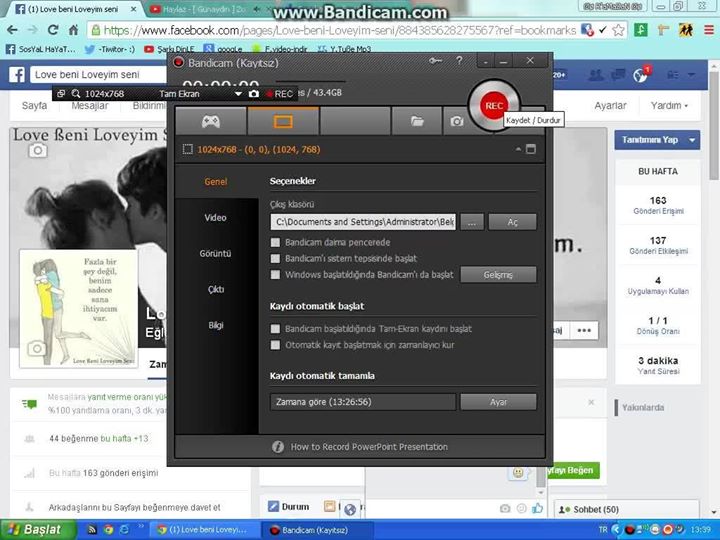Screen dimensions: 720x540
Task: Click the browser home icon
Action: pyautogui.click(x=73, y=30)
